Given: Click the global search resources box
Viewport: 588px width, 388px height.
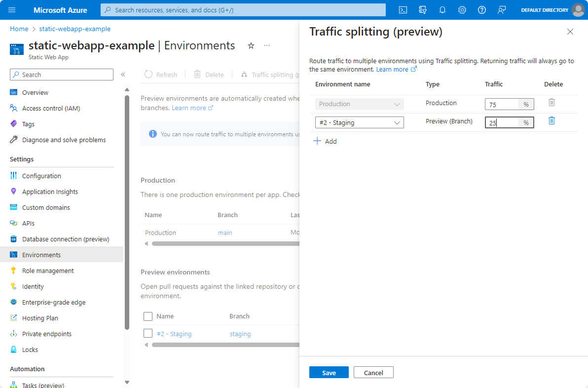Looking at the screenshot, I should click(243, 10).
